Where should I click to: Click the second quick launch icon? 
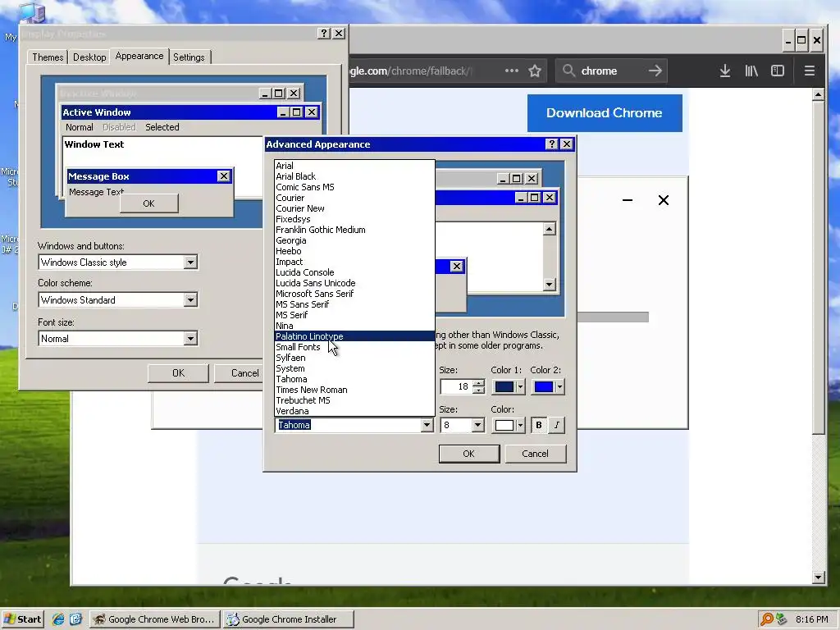tap(75, 619)
